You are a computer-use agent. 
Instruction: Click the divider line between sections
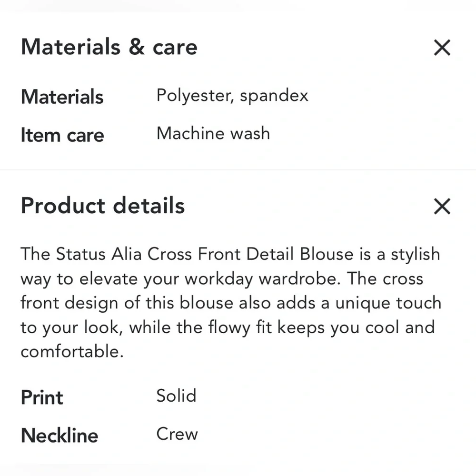(x=238, y=169)
